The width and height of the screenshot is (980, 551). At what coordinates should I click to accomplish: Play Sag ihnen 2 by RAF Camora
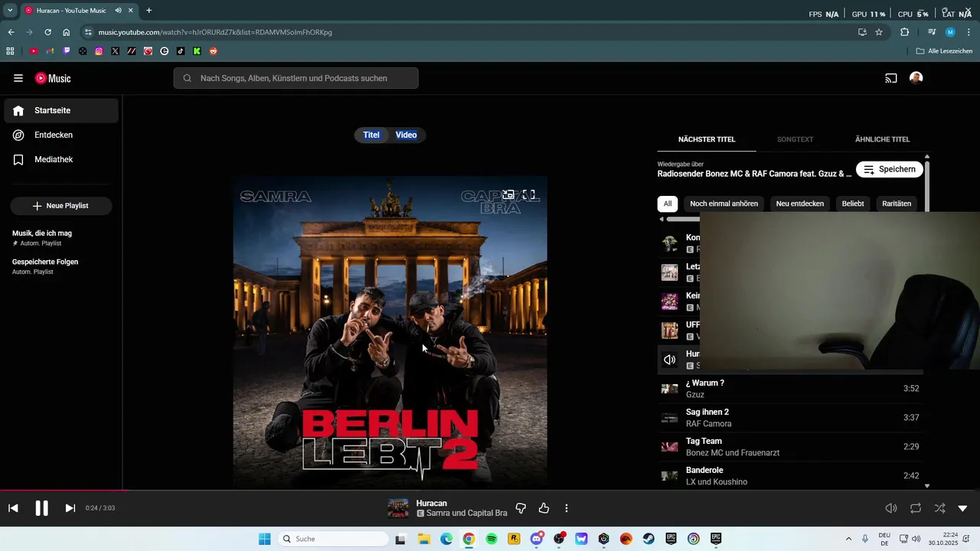(790, 418)
